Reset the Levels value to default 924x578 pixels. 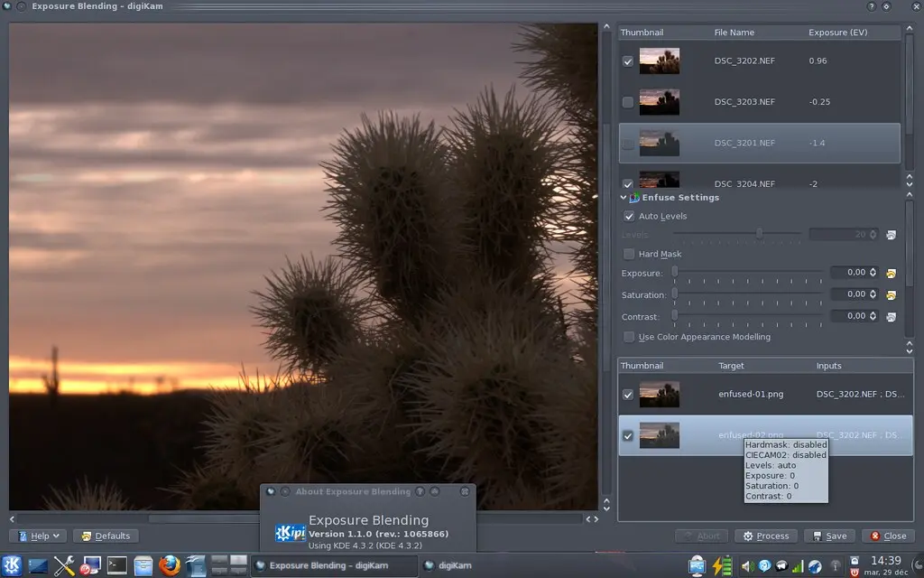(x=892, y=234)
